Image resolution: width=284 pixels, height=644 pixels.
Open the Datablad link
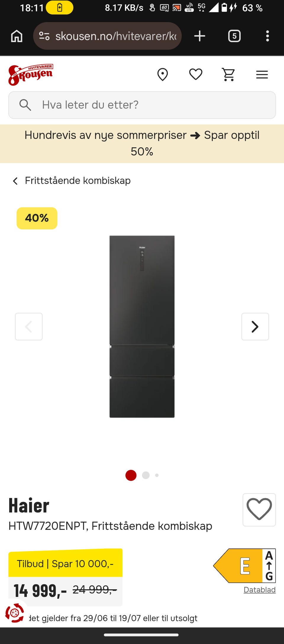[x=259, y=590]
